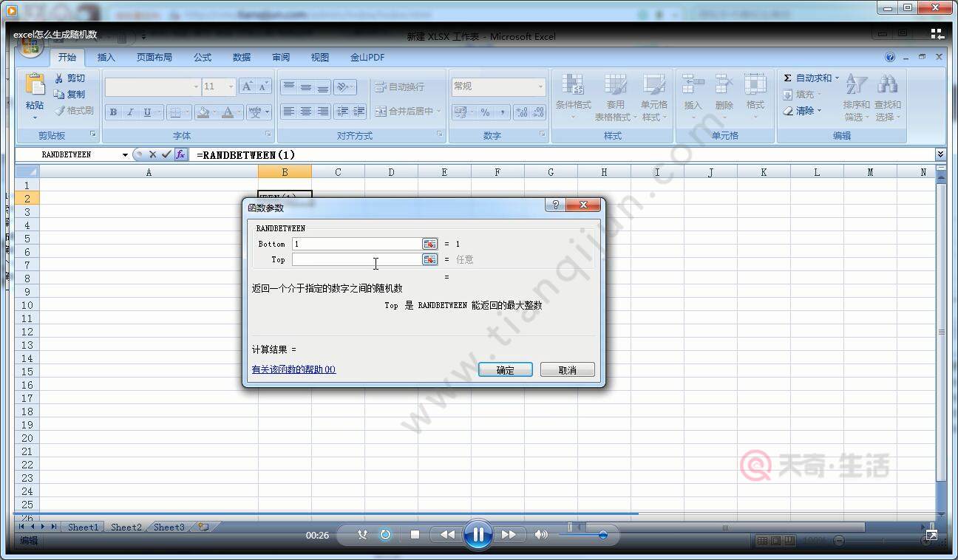
Task: Click the Copy (复制) icon
Action: 58,95
